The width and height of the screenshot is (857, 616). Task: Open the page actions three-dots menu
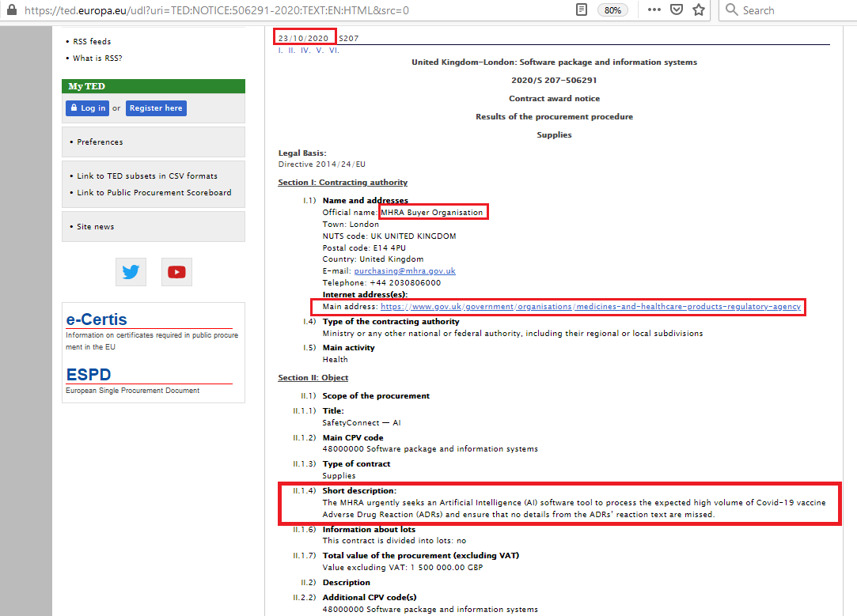tap(654, 9)
